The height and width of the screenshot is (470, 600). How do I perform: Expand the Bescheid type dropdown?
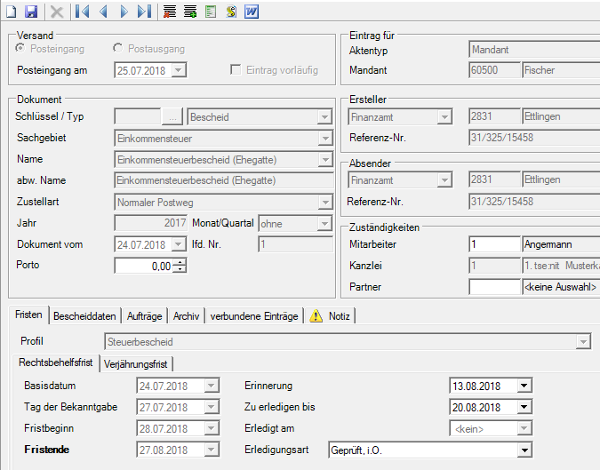[x=324, y=117]
